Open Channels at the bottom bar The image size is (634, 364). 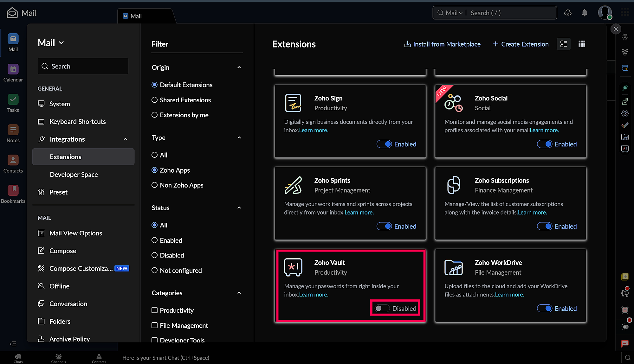pos(59,358)
